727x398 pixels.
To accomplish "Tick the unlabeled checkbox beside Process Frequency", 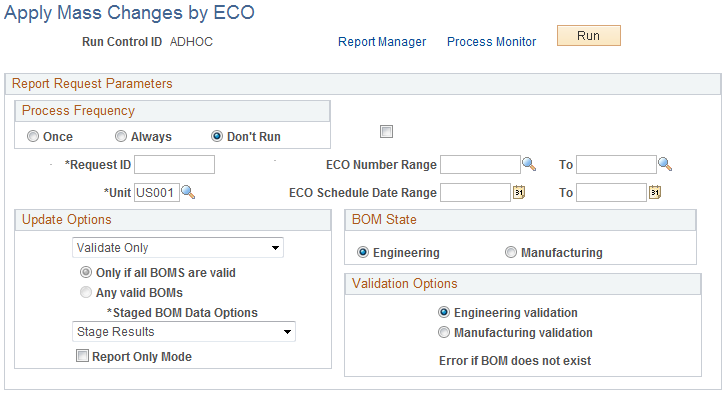I will click(386, 132).
